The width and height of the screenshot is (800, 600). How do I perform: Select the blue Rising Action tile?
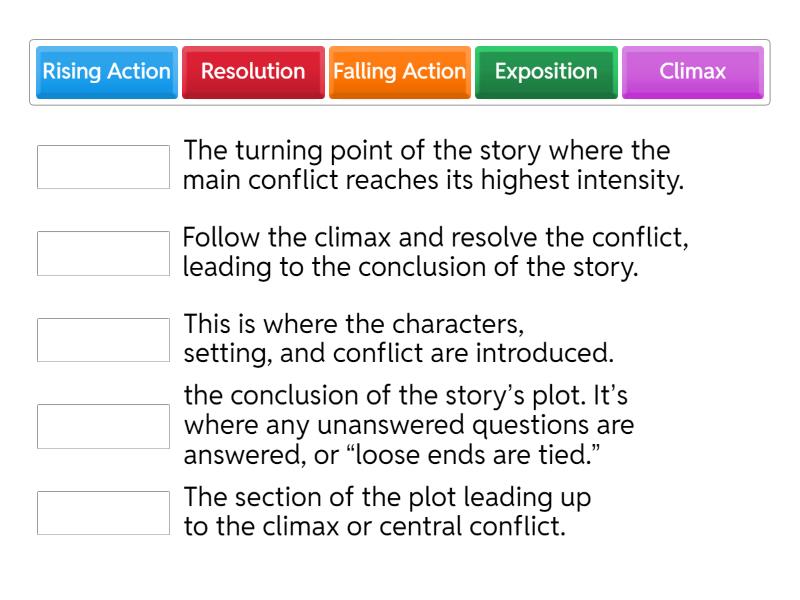[107, 72]
